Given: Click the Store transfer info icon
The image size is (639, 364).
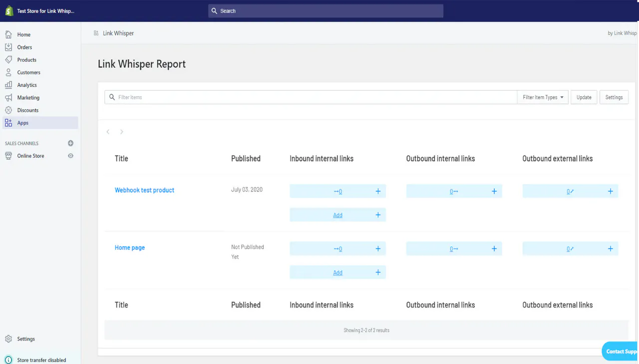Looking at the screenshot, I should tap(8, 360).
